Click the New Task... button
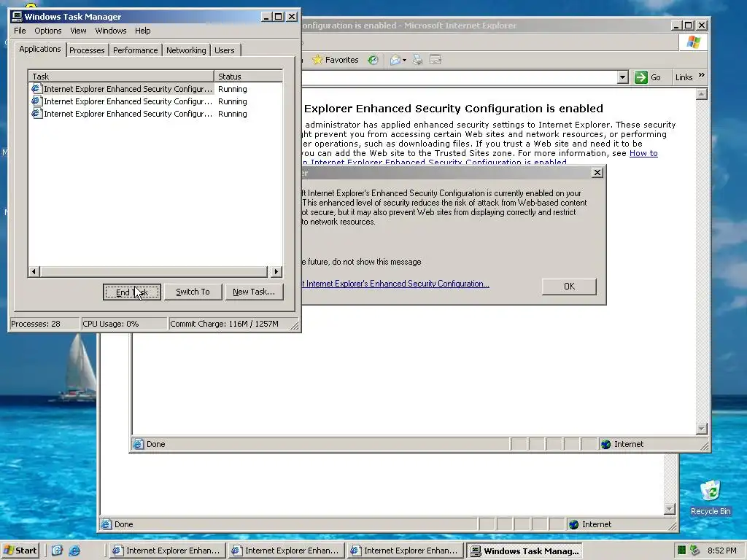The width and height of the screenshot is (747, 560). (254, 292)
